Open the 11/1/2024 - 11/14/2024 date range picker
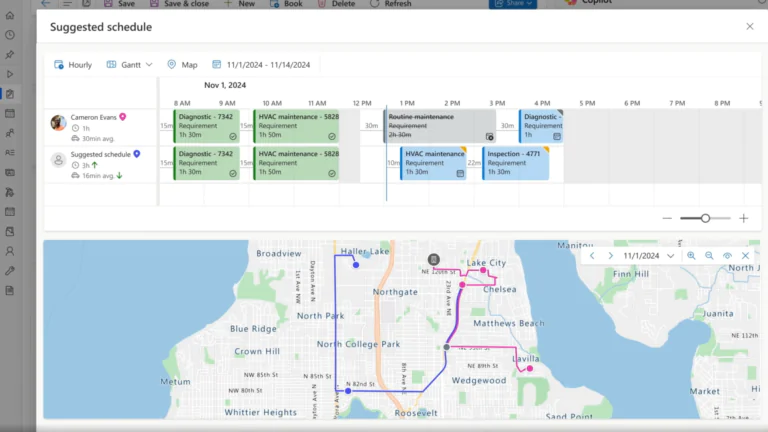 click(261, 65)
